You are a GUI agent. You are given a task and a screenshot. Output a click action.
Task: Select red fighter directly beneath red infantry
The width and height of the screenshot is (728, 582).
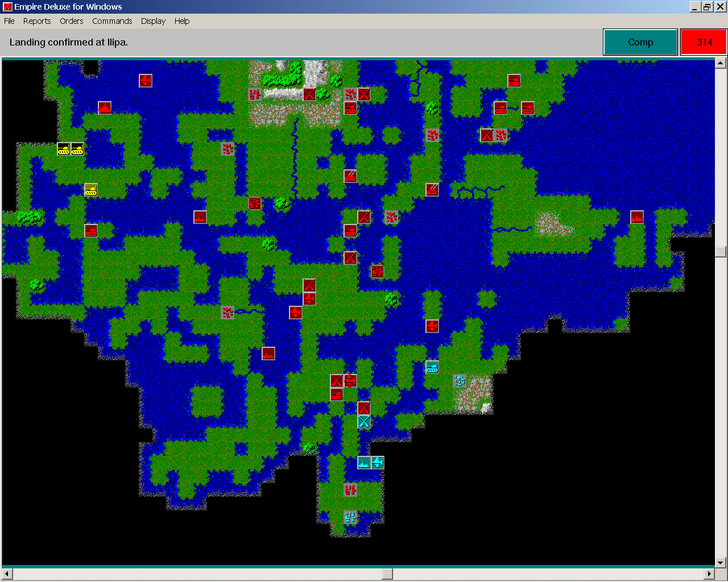click(x=309, y=299)
